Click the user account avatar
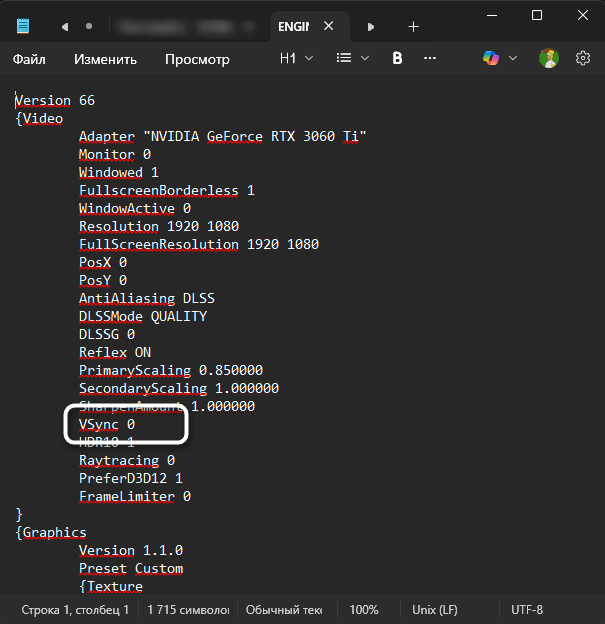The image size is (605, 624). click(x=549, y=59)
